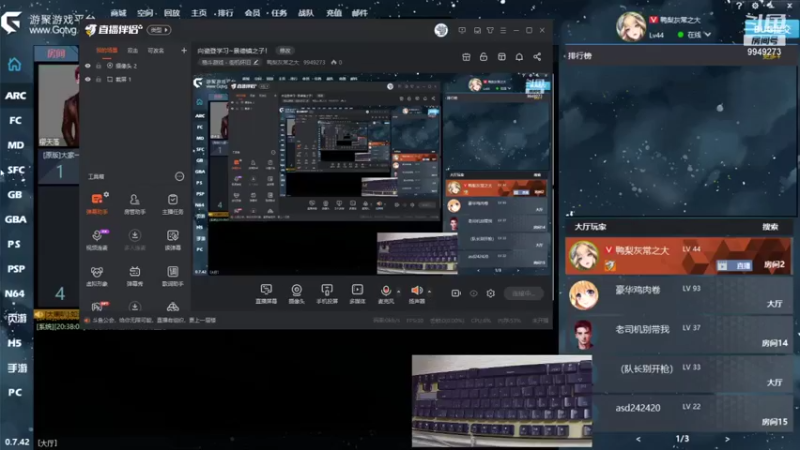Click the notification bell icon
The image size is (800, 450).
(519, 57)
